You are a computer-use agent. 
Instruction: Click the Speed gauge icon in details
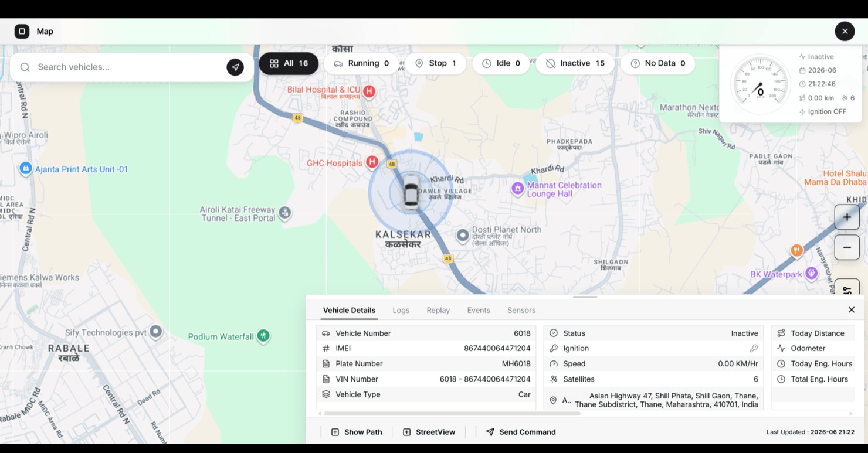tap(553, 363)
